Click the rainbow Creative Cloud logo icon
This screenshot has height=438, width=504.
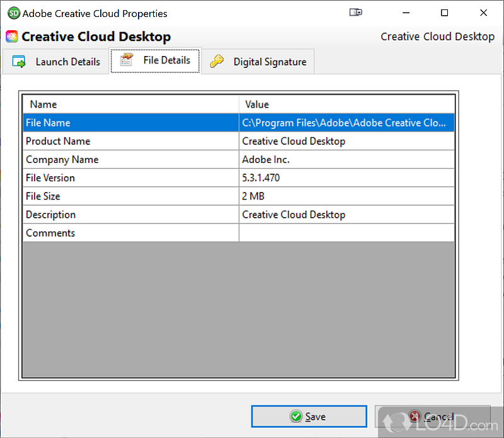click(x=12, y=36)
